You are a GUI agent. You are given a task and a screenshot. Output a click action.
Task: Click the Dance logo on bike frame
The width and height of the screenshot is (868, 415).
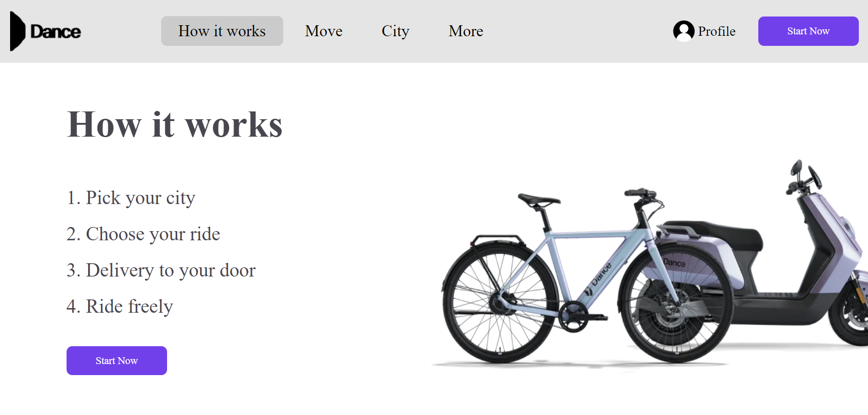598,279
